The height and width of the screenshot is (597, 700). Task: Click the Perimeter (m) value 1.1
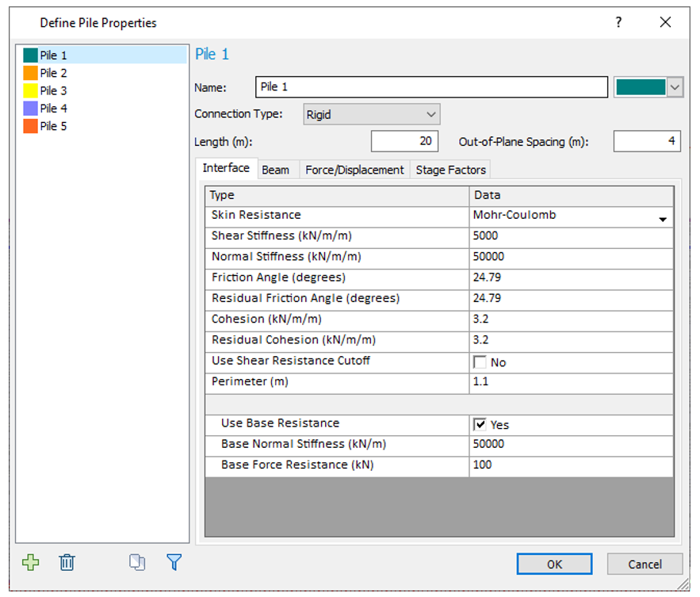[x=571, y=382]
